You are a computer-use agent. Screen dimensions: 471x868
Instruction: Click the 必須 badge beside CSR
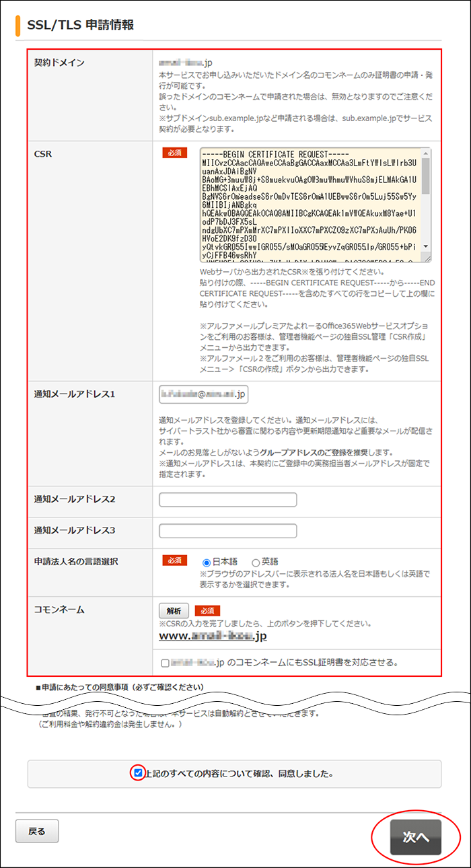tap(175, 153)
